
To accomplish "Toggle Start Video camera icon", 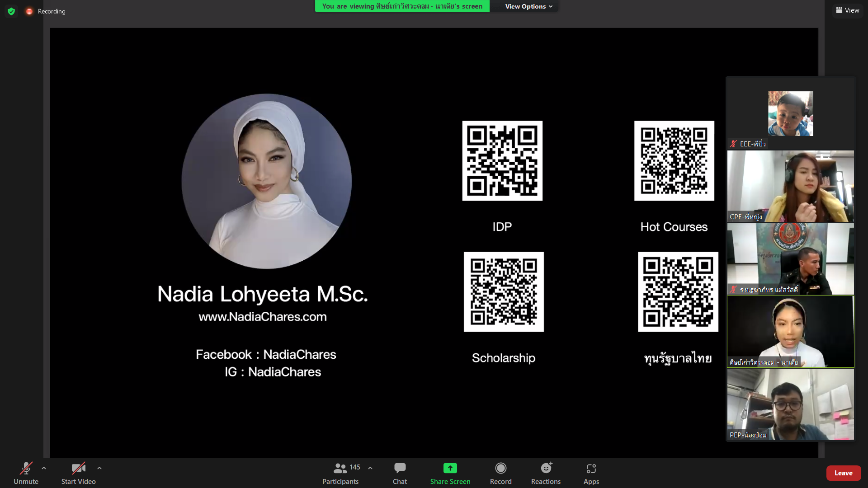I will tap(78, 468).
